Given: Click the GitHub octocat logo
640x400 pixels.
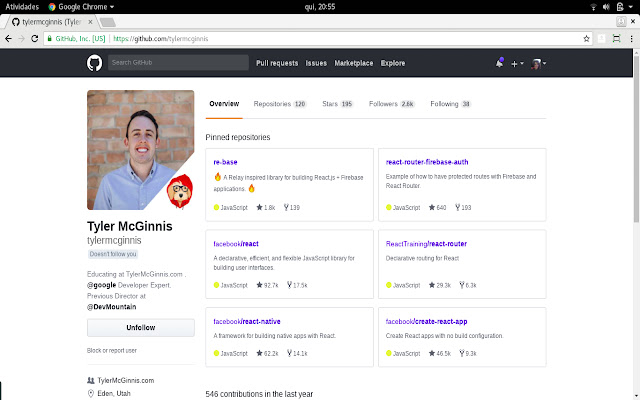Looking at the screenshot, I should point(94,63).
